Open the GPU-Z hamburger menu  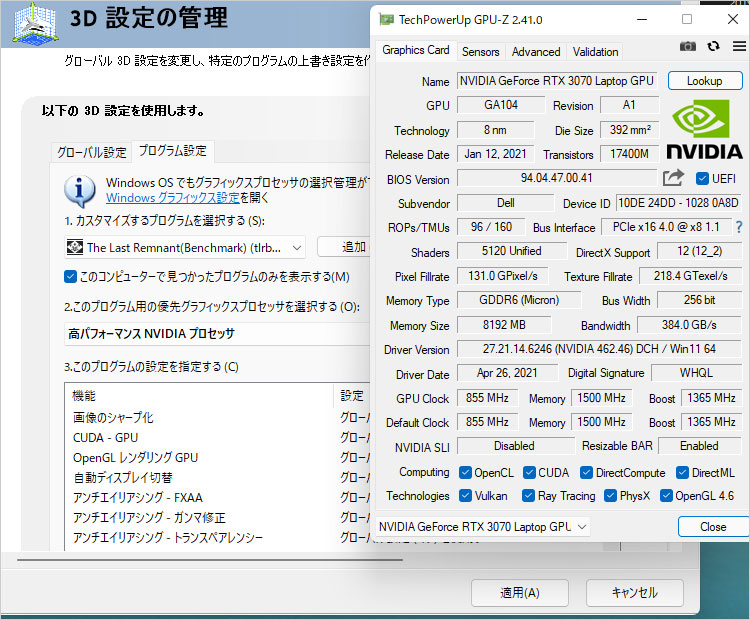tap(739, 46)
